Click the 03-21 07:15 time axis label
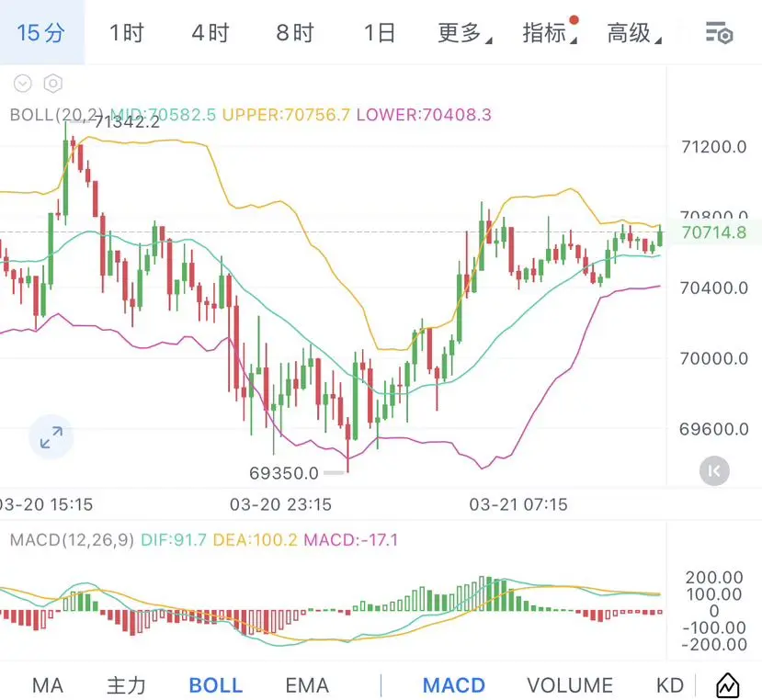Screen dimensions: 762x700 coord(518,504)
